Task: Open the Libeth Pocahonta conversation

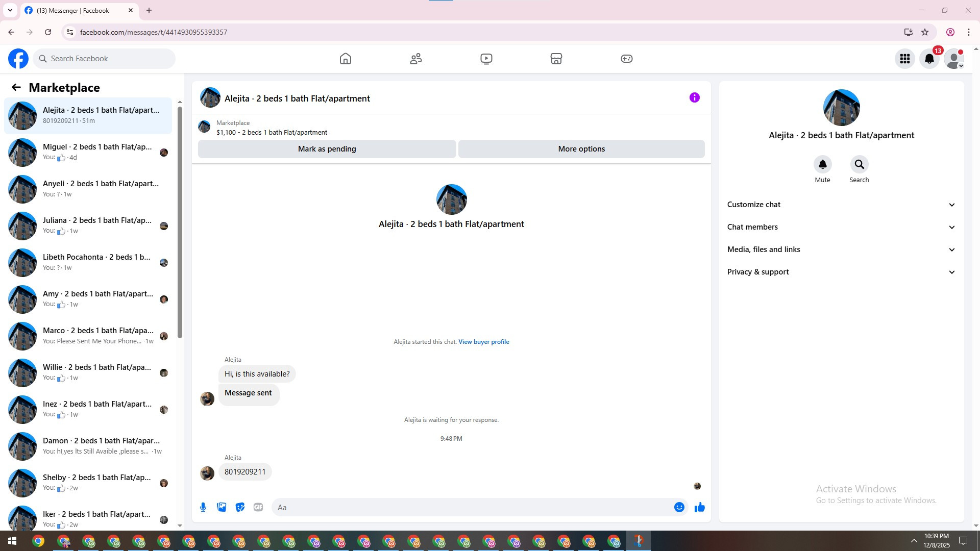Action: [88, 263]
